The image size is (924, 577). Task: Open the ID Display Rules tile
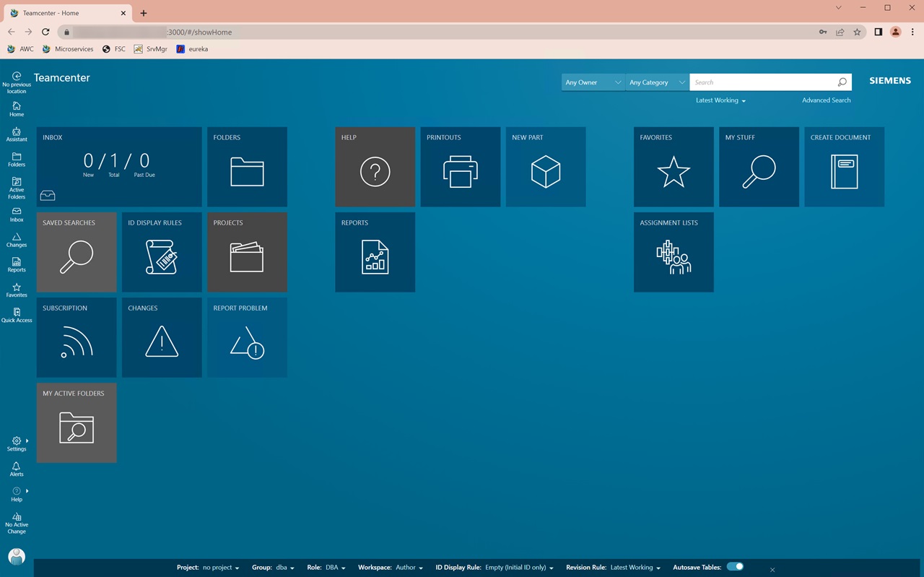[x=162, y=252]
